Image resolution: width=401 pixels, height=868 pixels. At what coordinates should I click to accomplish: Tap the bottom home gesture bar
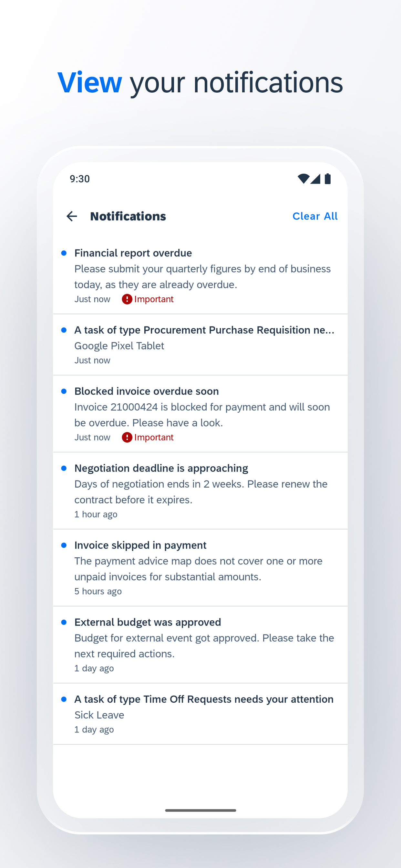(x=200, y=811)
